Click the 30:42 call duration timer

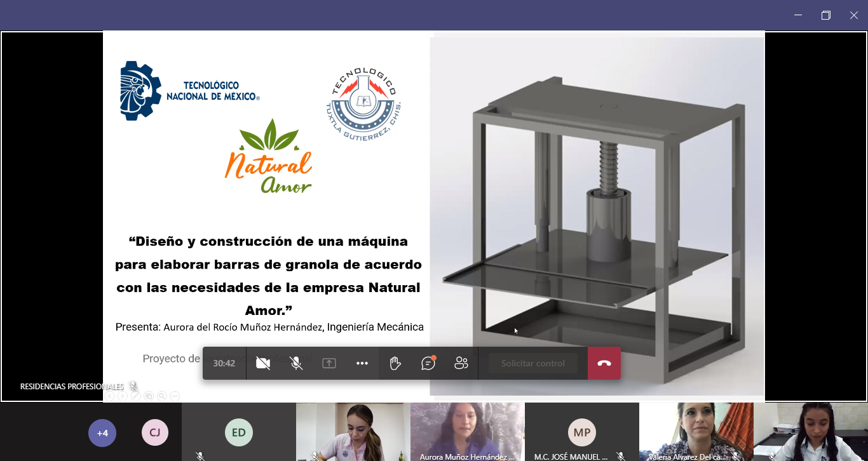coord(224,363)
